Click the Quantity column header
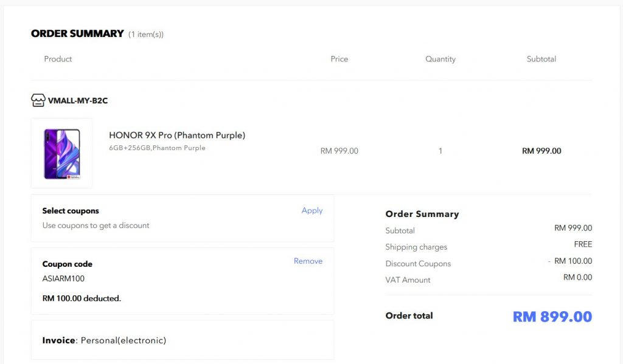Image resolution: width=623 pixels, height=364 pixels. click(440, 59)
